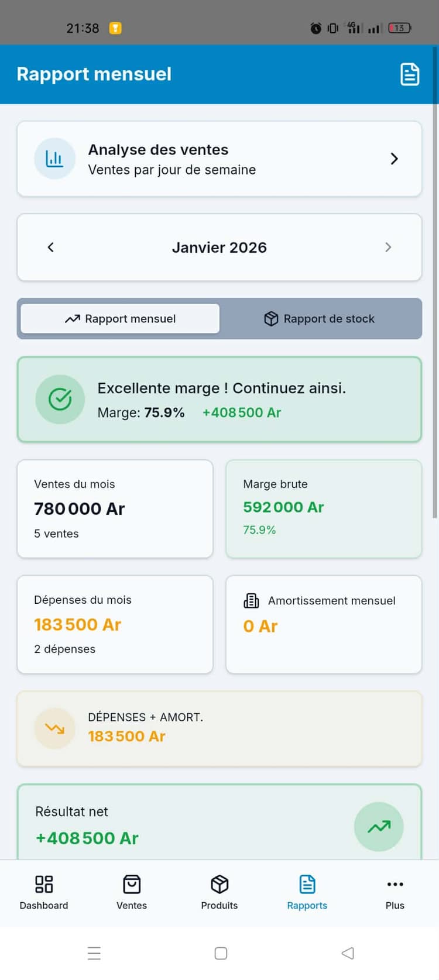Tap the green checkmark margin icon
The height and width of the screenshot is (980, 439).
60,400
